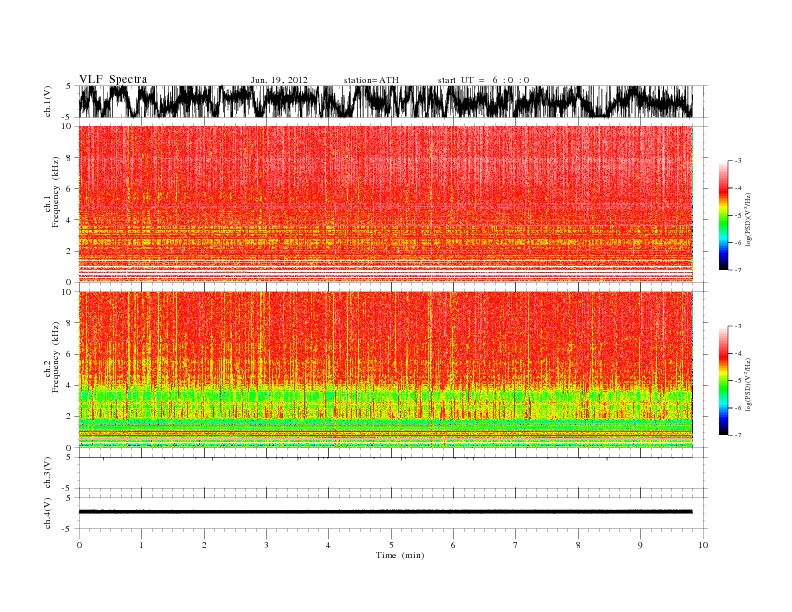Click the "2" kHz tick on ch.2 frequency axis
792x612 pixels.
coord(70,417)
